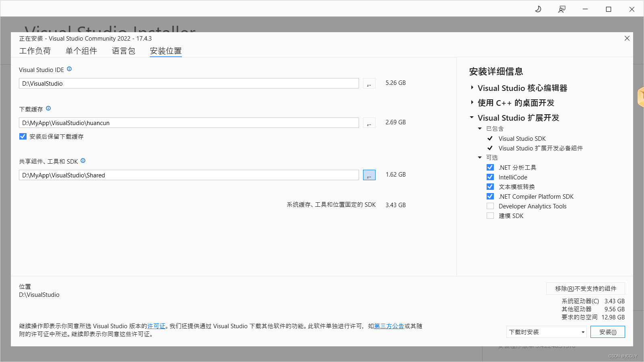Click 系统缓存、工具和位置固定的 SDK label
644x362 pixels.
pos(331,205)
